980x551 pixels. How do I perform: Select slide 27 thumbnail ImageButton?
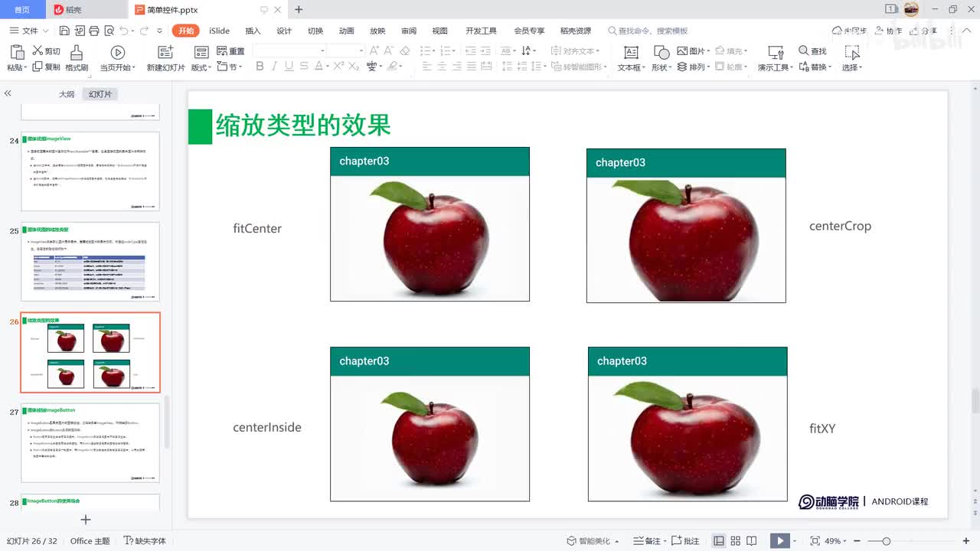(90, 443)
